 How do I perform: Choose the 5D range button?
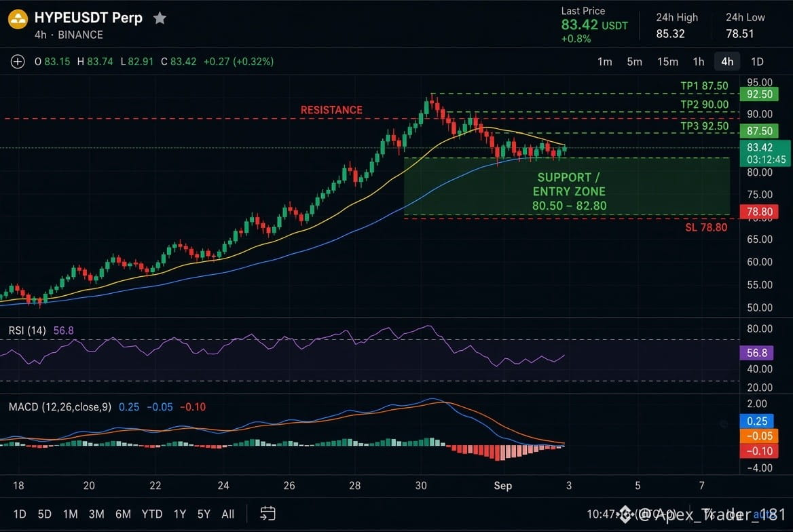pos(45,514)
